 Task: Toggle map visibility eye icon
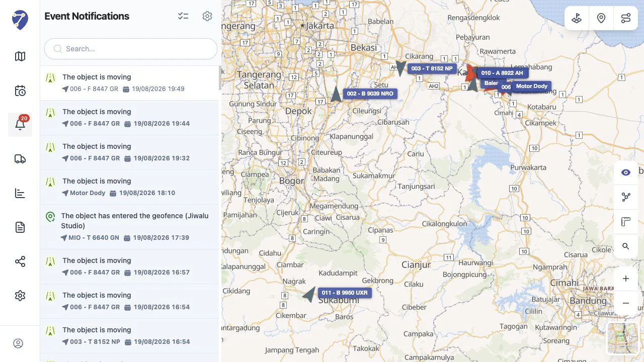(x=626, y=172)
